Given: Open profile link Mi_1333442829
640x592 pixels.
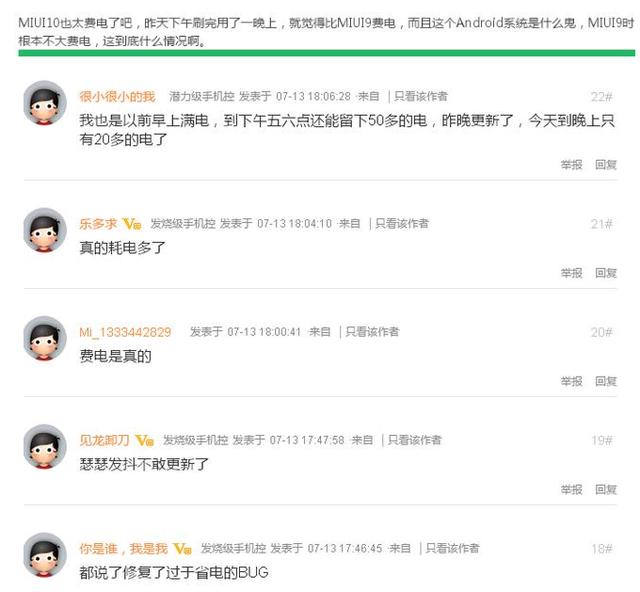Looking at the screenshot, I should 125,332.
